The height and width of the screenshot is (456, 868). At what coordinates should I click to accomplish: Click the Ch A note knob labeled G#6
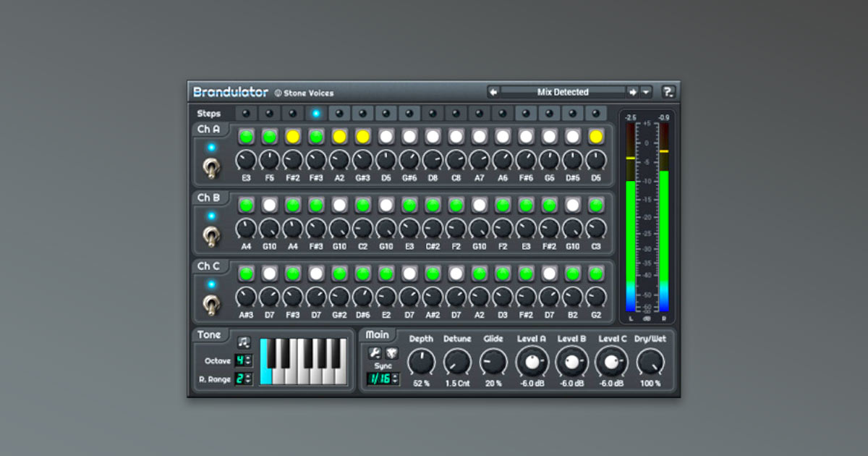[409, 160]
